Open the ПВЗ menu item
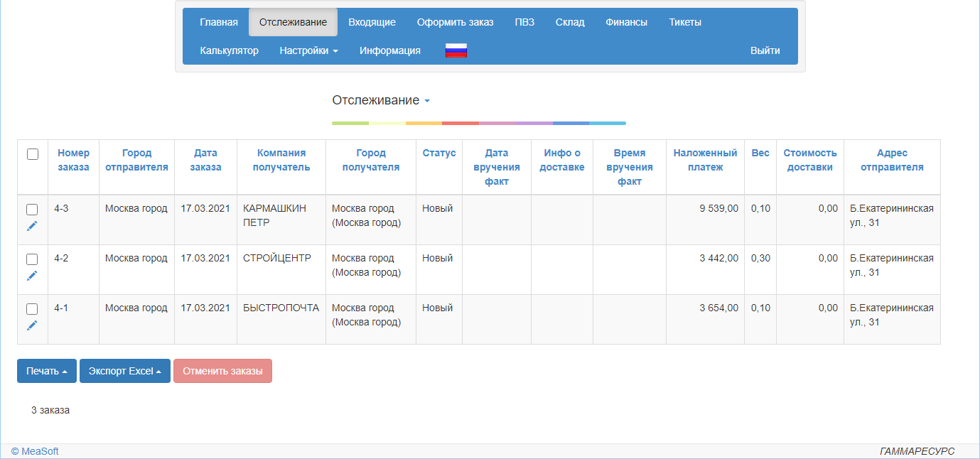 point(524,22)
